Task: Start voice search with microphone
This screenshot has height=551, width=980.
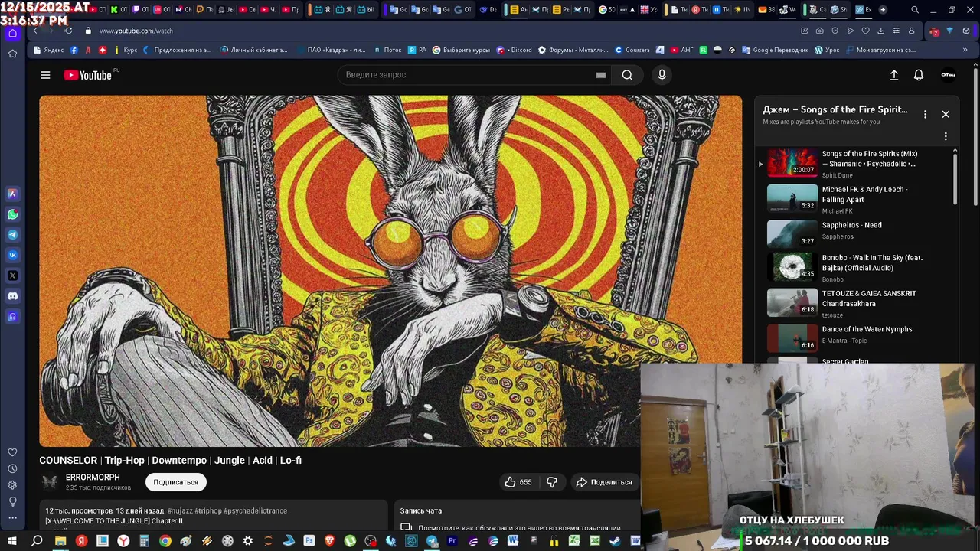Action: [x=662, y=75]
